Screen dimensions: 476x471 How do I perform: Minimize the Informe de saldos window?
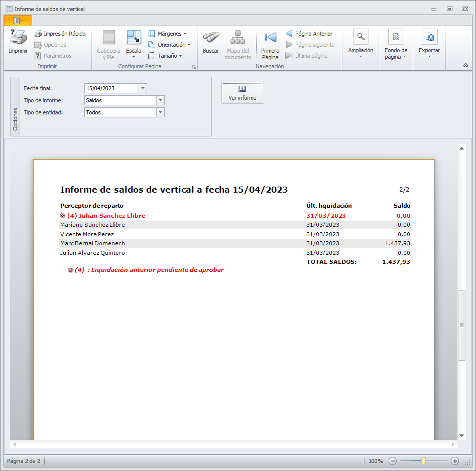433,10
